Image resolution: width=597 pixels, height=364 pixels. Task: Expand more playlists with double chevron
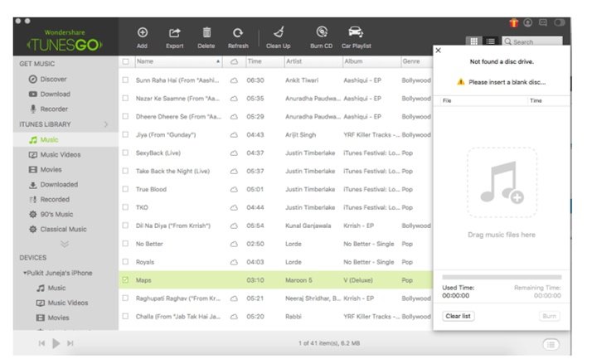pyautogui.click(x=65, y=244)
